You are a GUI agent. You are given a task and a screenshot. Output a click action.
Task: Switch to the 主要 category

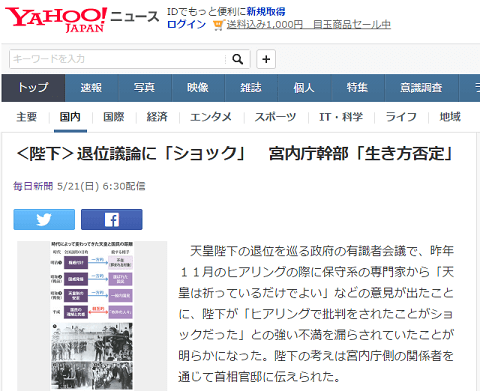(x=27, y=117)
